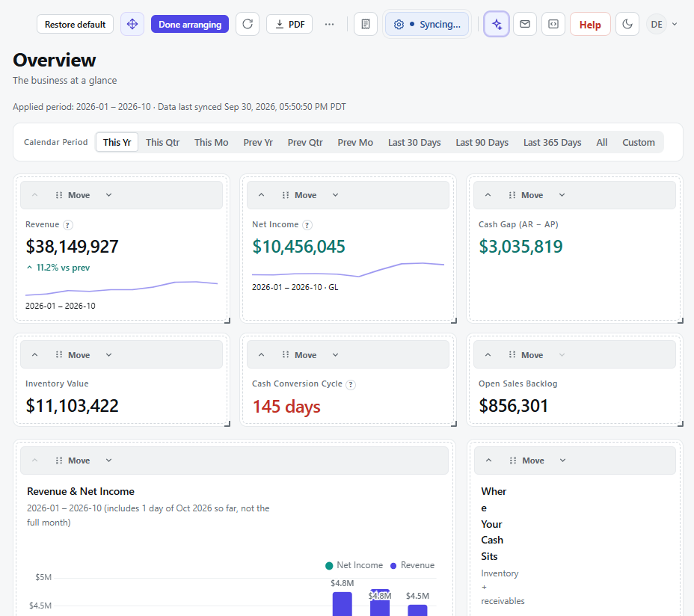Move the Cash Conversion Cycle card down
Image resolution: width=694 pixels, height=616 pixels.
(x=336, y=355)
